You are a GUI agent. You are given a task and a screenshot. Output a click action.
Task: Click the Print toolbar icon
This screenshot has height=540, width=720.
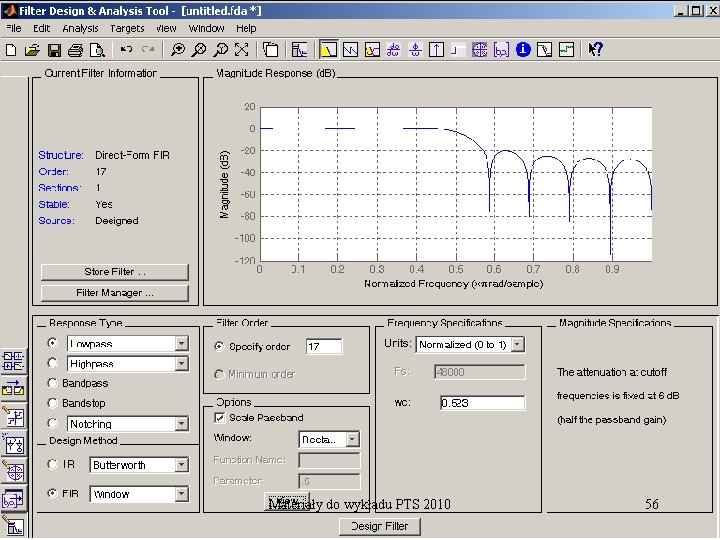[x=76, y=49]
